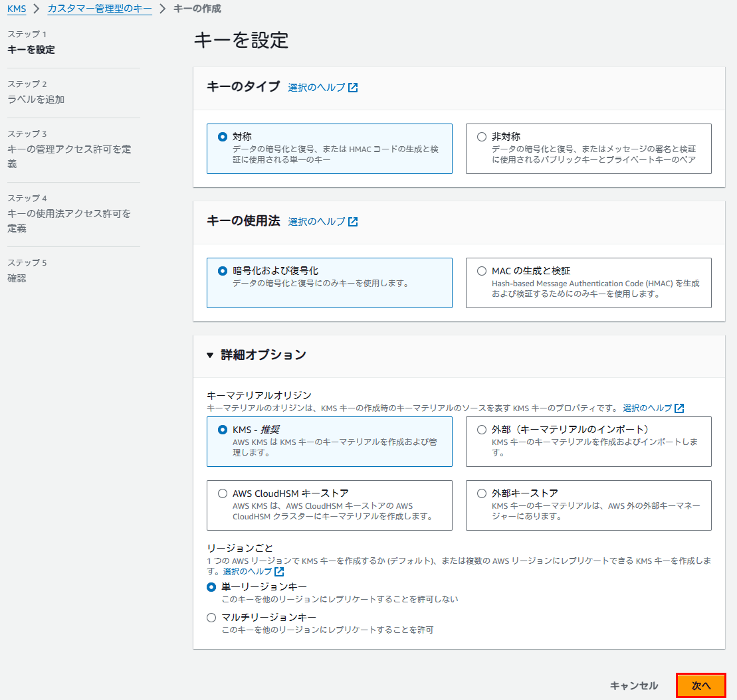
Task: Choose マルチリージョンキー radio option
Action: coord(211,618)
